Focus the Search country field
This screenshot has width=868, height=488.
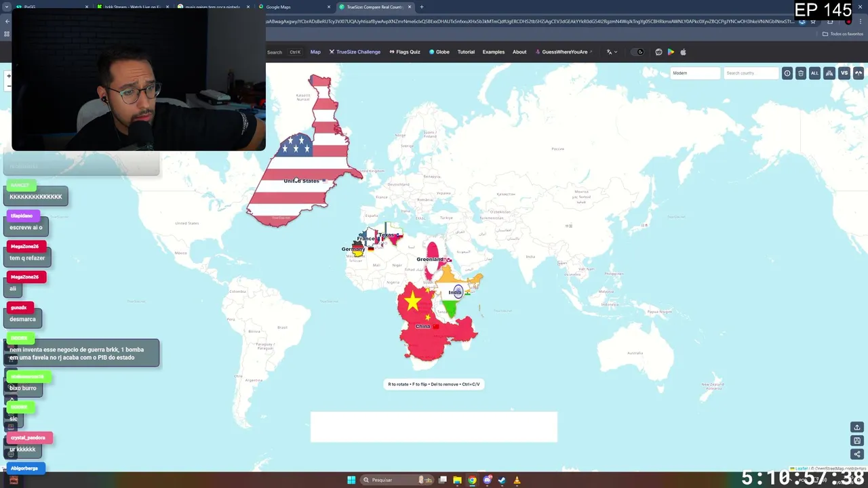point(751,73)
